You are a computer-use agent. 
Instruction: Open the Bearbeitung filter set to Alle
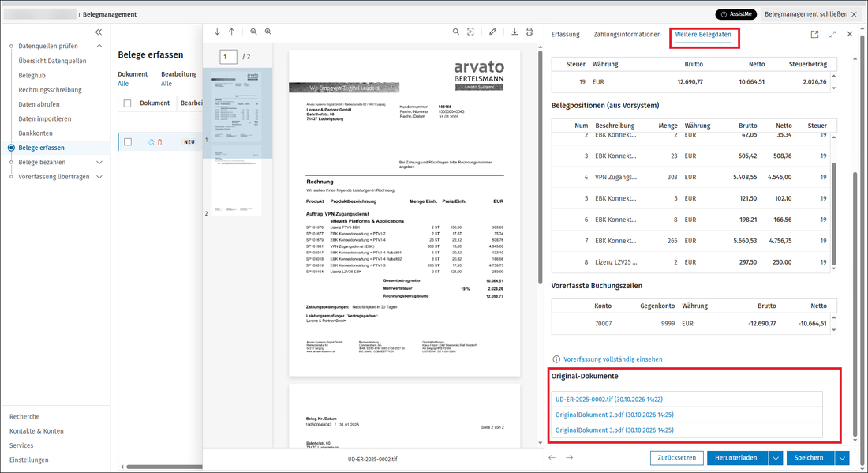click(x=166, y=84)
